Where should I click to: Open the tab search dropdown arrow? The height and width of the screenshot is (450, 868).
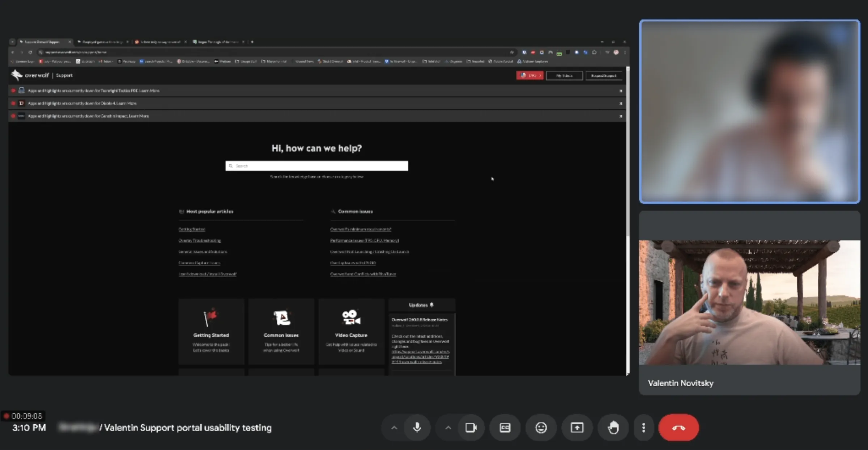point(12,42)
